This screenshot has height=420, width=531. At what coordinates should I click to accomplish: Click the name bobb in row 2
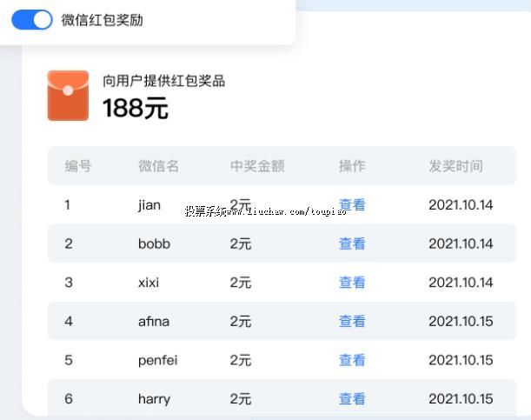(x=154, y=243)
